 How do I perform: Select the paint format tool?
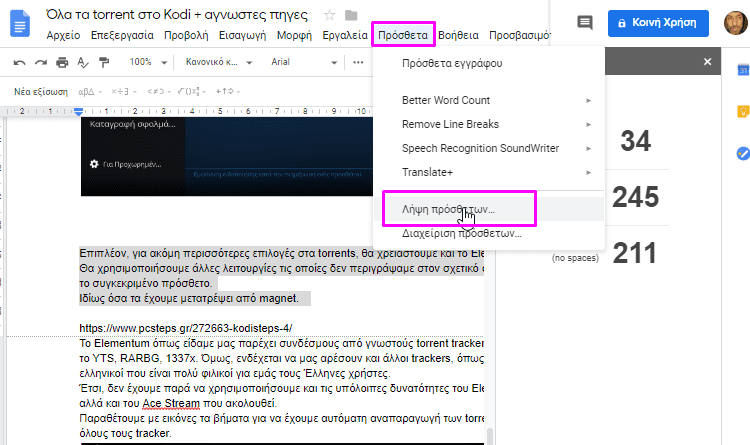point(104,62)
